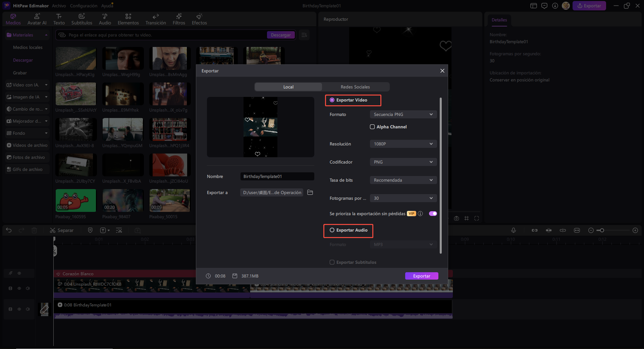Click the info icon beside the VIP badge
The width and height of the screenshot is (644, 349).
coord(420,214)
